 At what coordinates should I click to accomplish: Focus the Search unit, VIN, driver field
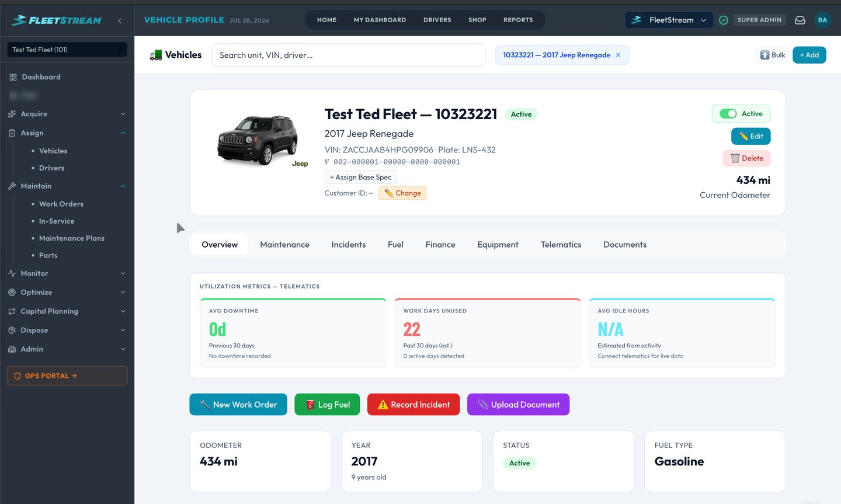pos(349,55)
